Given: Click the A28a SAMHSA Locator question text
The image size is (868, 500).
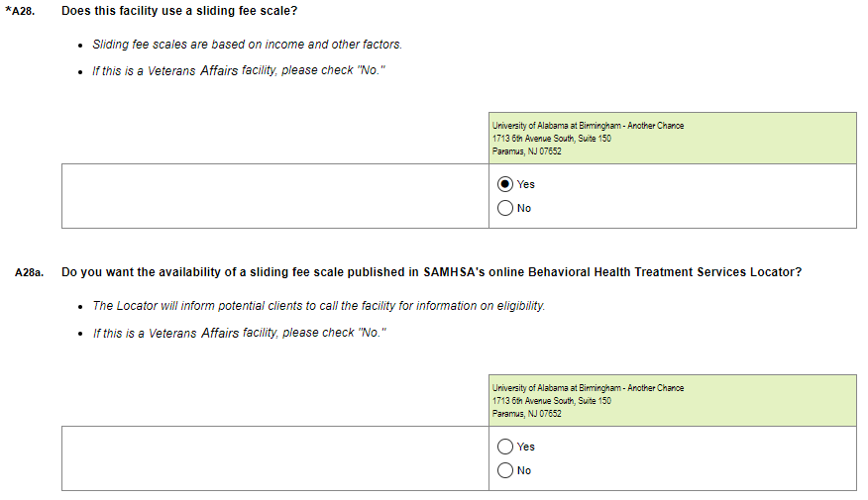Looking at the screenshot, I should tap(431, 272).
